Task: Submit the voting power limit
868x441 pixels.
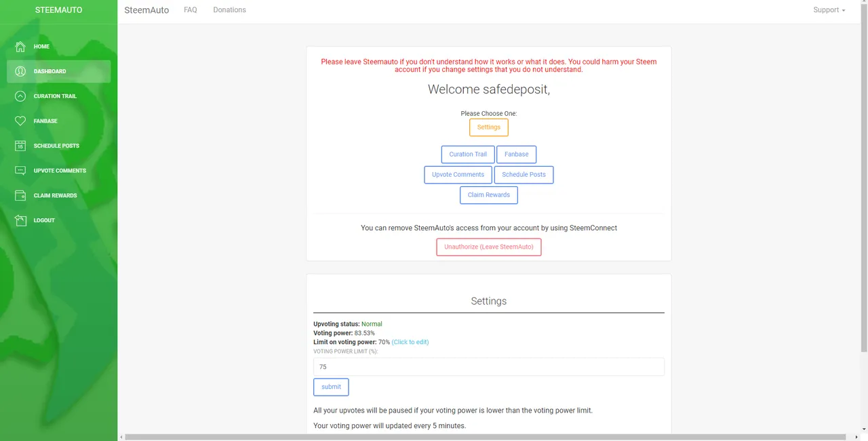Action: click(x=331, y=387)
